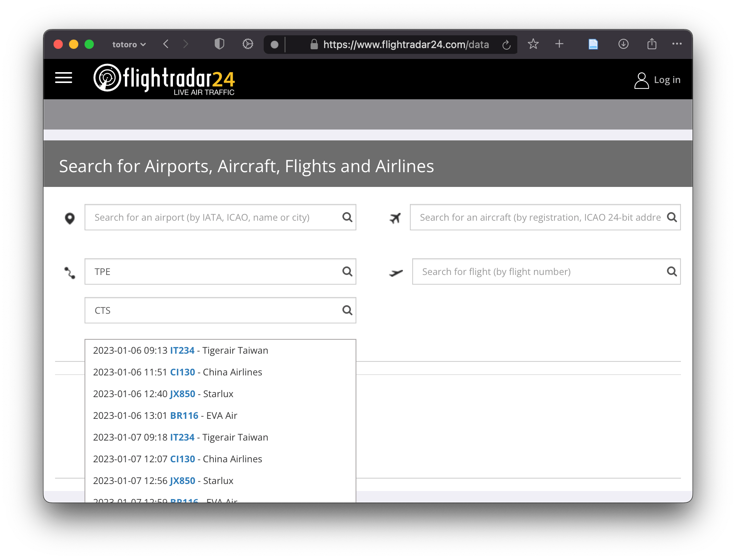Click the browser forward arrow
This screenshot has width=736, height=560.
[185, 44]
